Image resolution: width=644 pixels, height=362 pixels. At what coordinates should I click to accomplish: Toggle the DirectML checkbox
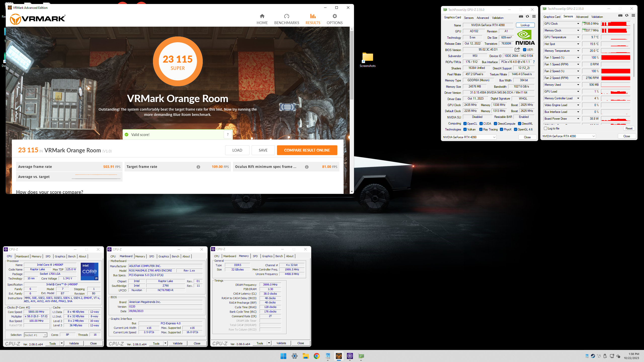click(x=519, y=124)
